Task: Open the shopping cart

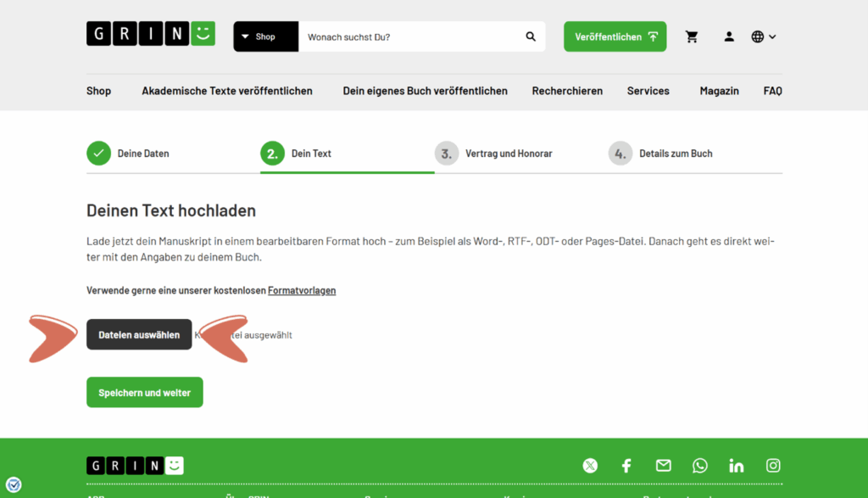Action: [692, 36]
